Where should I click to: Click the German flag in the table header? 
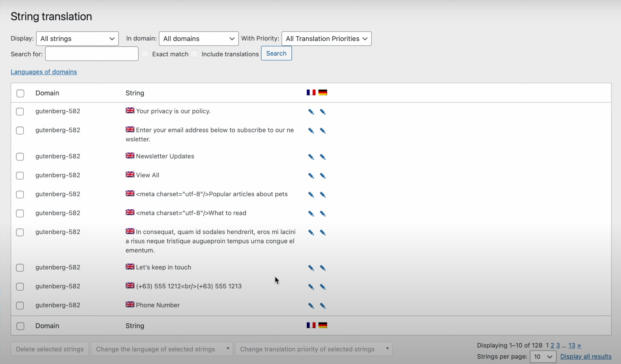tap(323, 92)
